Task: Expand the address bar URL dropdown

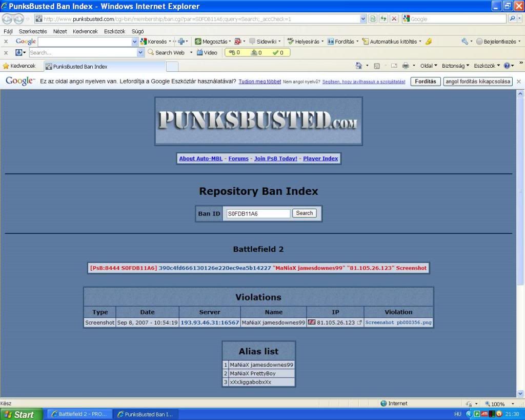Action: tap(363, 19)
